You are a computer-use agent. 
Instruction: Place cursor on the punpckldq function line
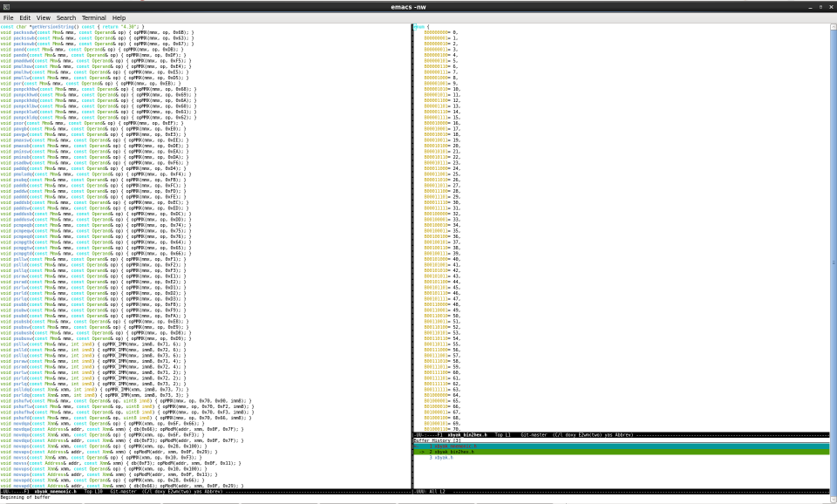pos(99,118)
